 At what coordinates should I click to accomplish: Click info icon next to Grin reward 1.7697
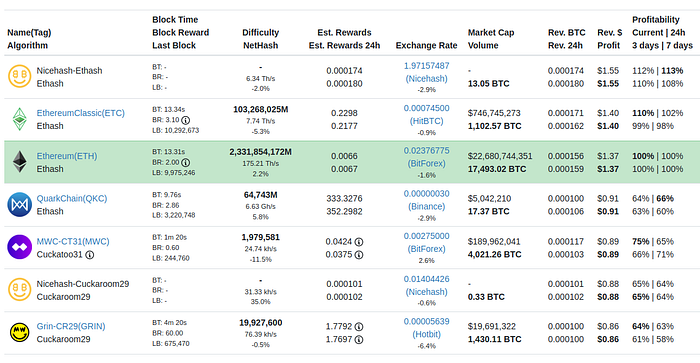coord(358,340)
